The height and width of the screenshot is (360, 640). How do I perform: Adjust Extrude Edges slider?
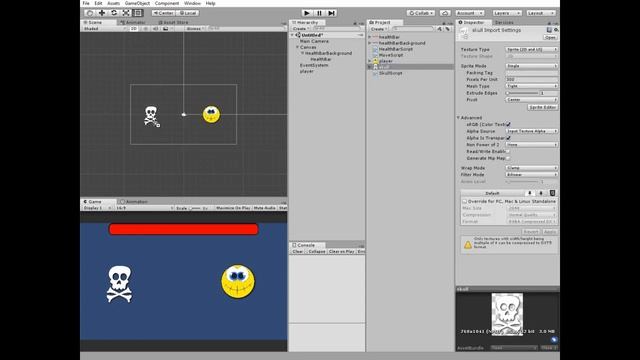click(x=522, y=93)
